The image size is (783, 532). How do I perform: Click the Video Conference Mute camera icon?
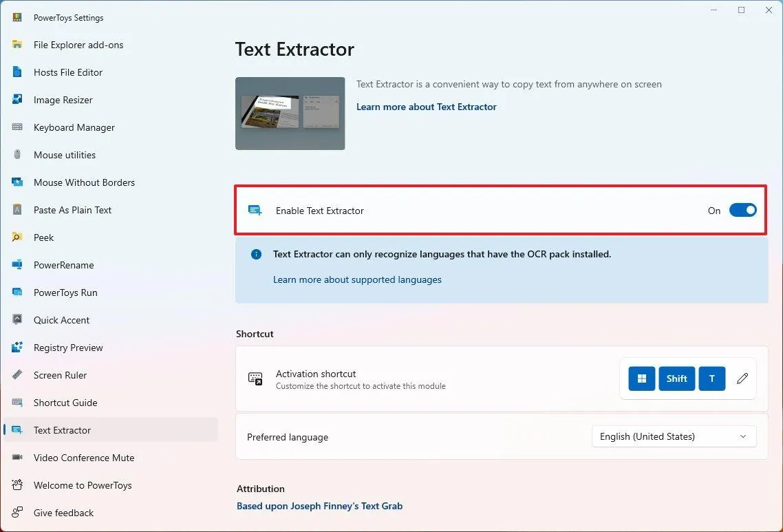tap(17, 457)
